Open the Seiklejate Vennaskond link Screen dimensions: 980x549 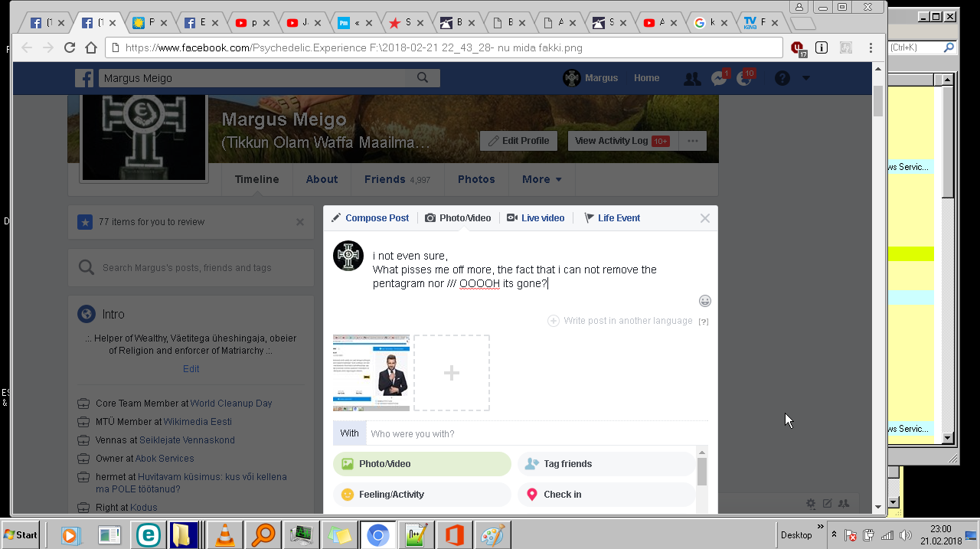point(187,440)
